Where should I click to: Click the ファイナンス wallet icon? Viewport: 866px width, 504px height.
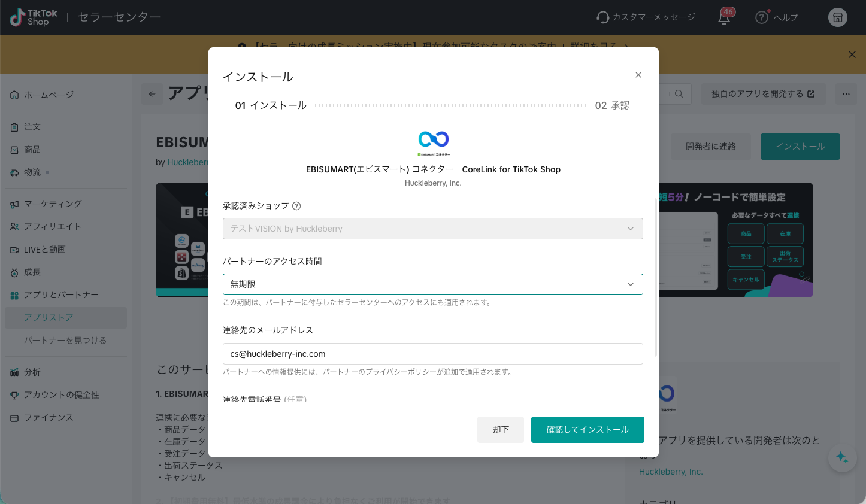[x=14, y=418]
